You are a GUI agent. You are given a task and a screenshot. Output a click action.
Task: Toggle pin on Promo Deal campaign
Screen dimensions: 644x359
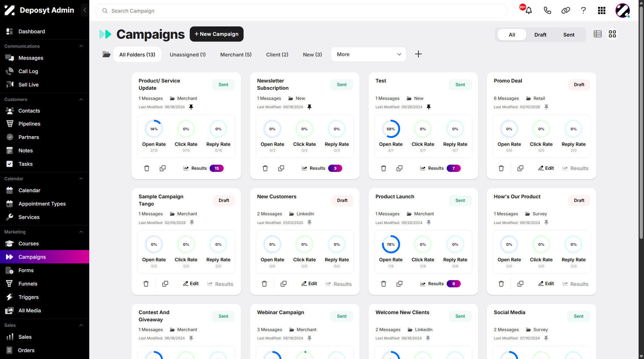(x=546, y=107)
